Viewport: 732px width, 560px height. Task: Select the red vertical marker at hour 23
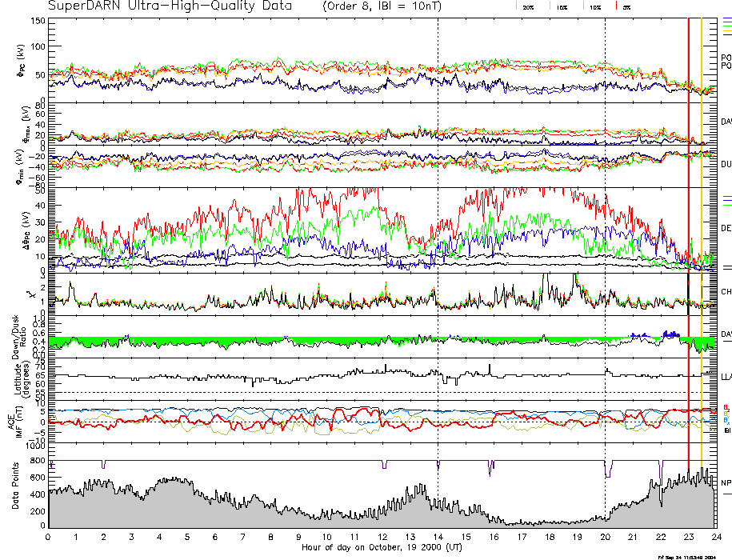[689, 240]
